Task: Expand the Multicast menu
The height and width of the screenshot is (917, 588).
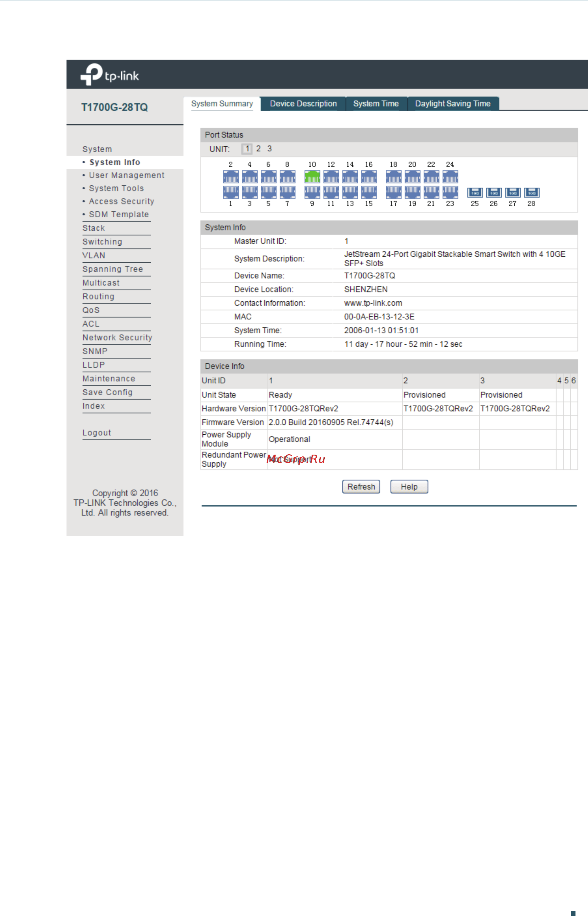Action: click(x=101, y=283)
